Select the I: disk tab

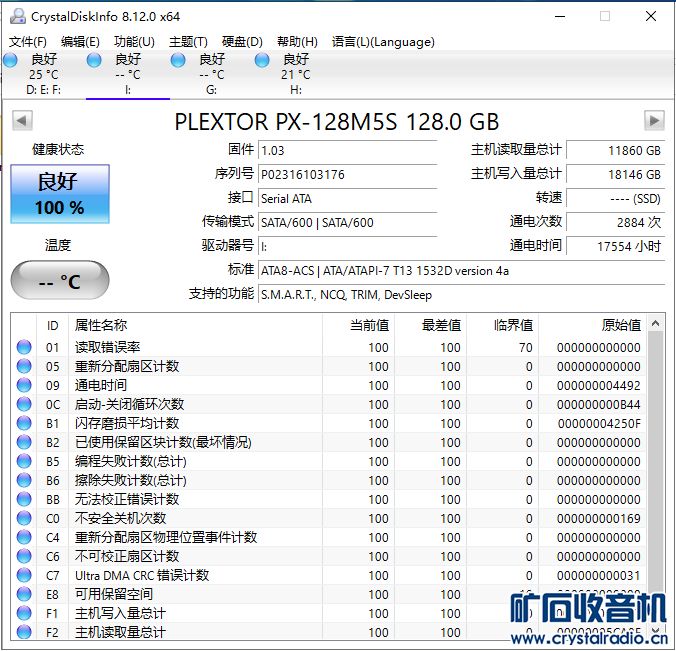[x=128, y=74]
